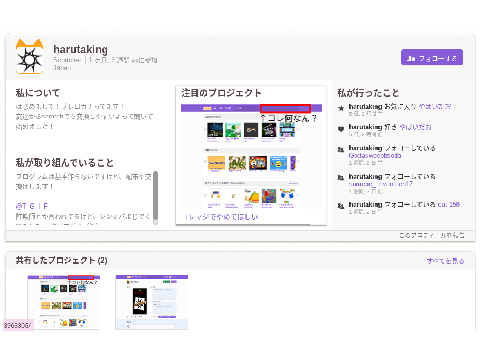Open the first shared project thumbnail with red box
The width and height of the screenshot is (480, 360).
(x=64, y=302)
